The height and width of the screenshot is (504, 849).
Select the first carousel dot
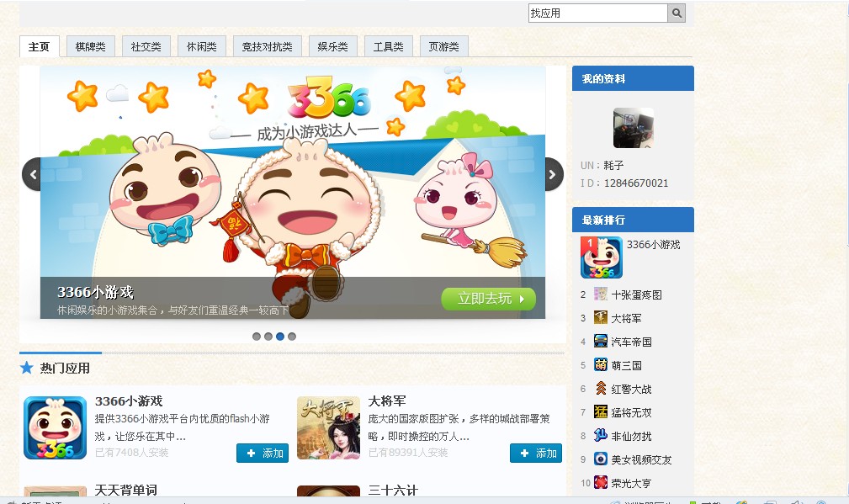click(257, 337)
